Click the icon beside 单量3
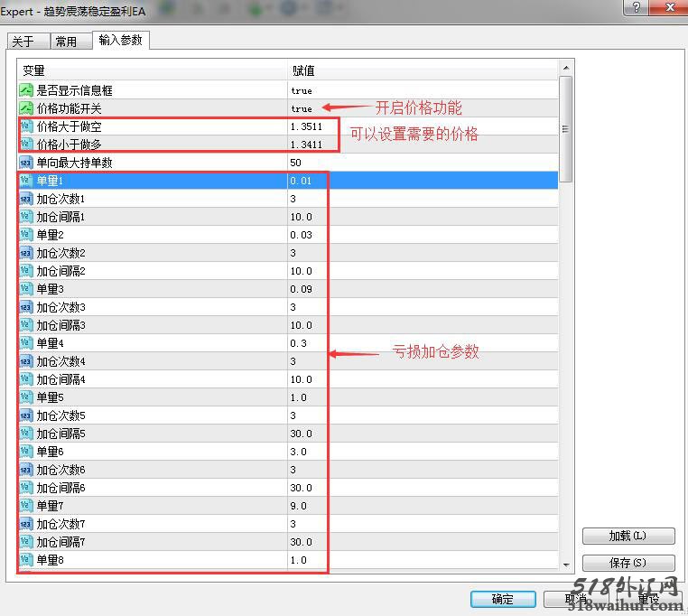 [x=26, y=289]
